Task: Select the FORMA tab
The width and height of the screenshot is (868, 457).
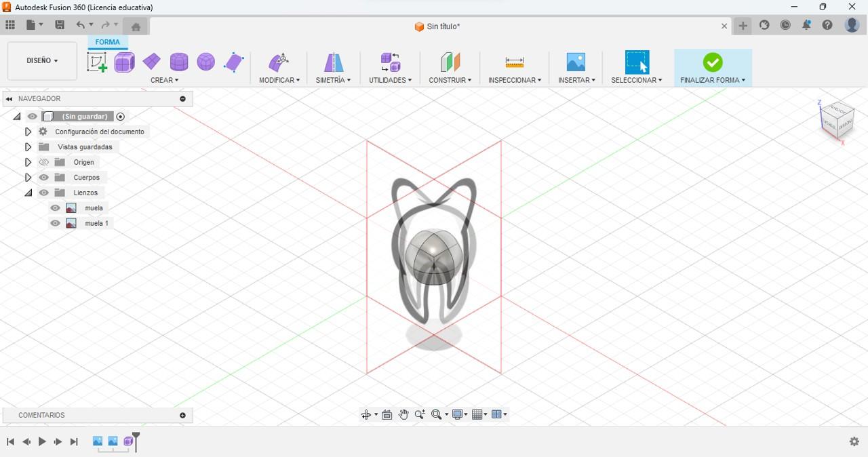Action: pos(107,42)
